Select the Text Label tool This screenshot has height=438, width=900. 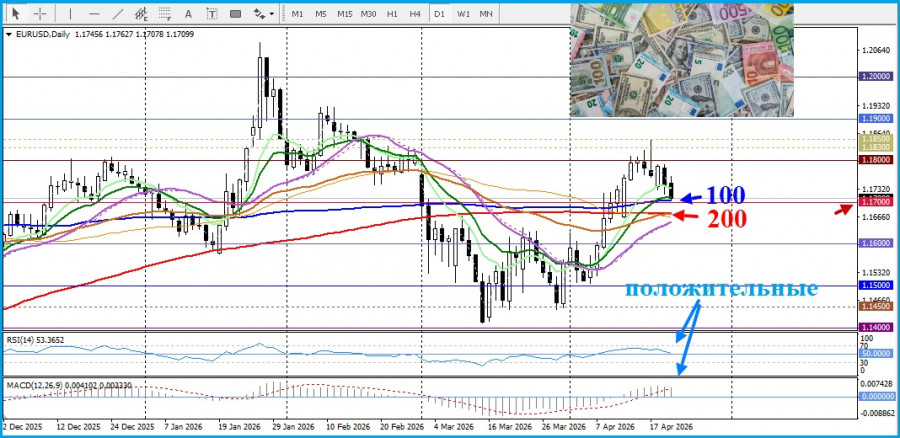coord(212,13)
